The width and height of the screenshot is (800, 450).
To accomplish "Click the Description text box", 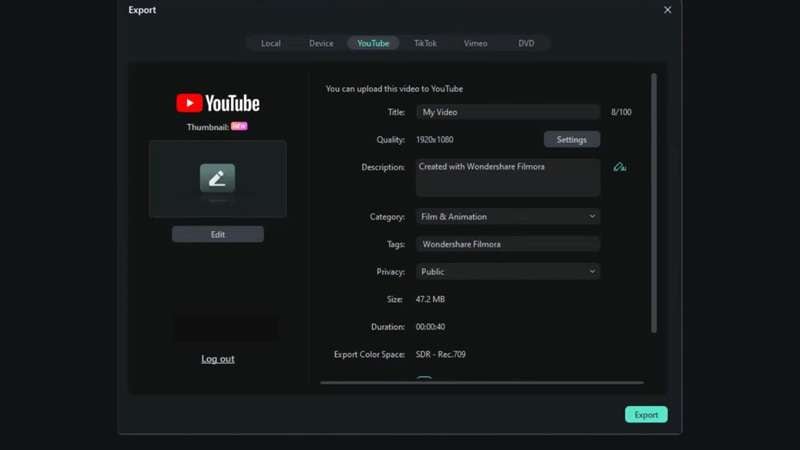I will tap(508, 177).
